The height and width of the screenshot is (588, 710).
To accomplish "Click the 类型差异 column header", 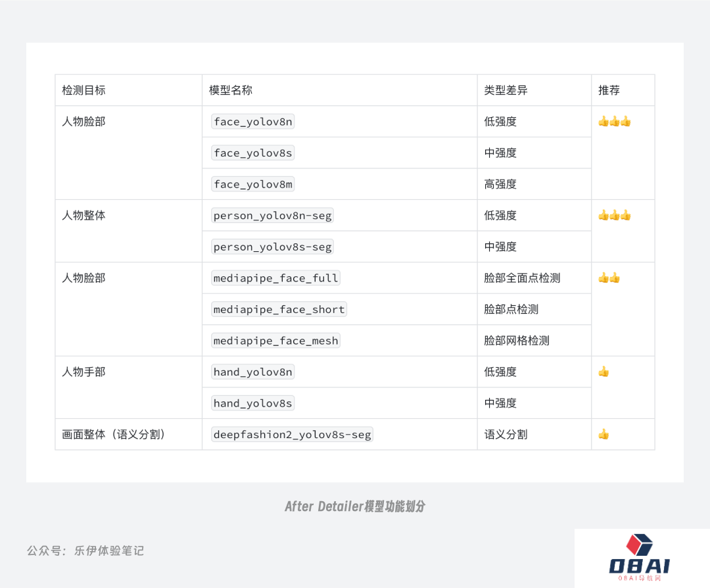I will click(x=506, y=90).
